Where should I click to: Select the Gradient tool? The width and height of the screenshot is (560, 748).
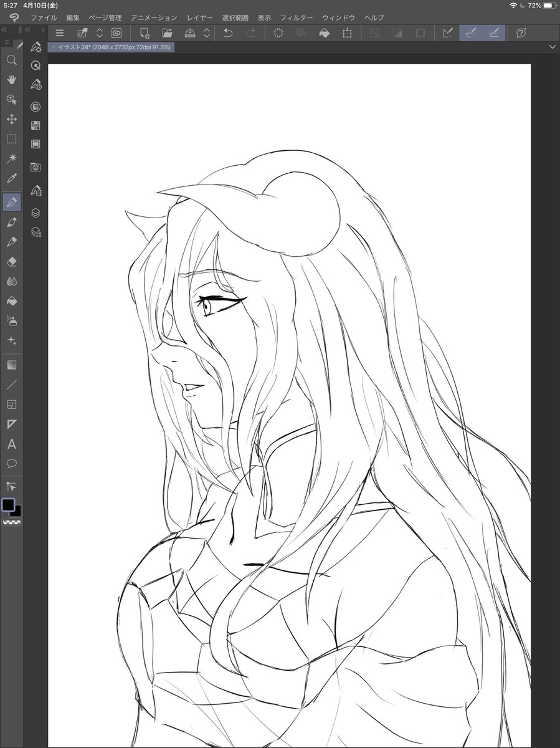click(x=11, y=365)
